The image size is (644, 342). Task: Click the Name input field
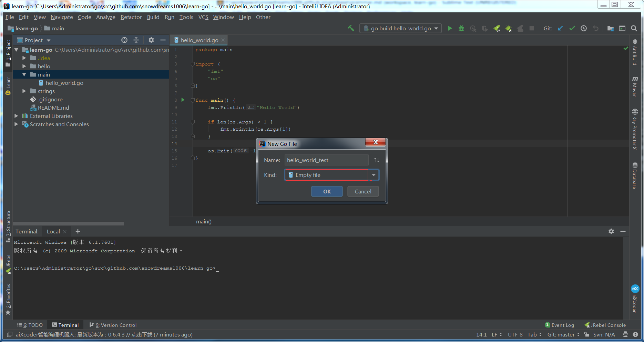(326, 160)
